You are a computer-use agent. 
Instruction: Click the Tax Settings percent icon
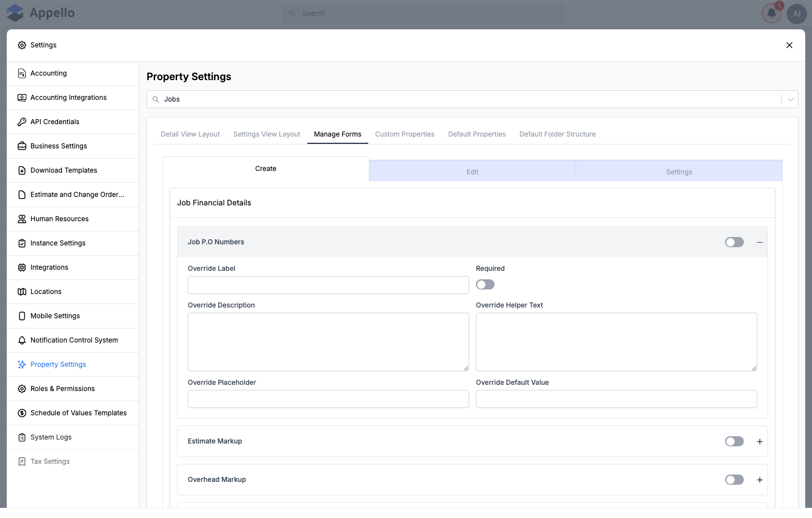[22, 462]
